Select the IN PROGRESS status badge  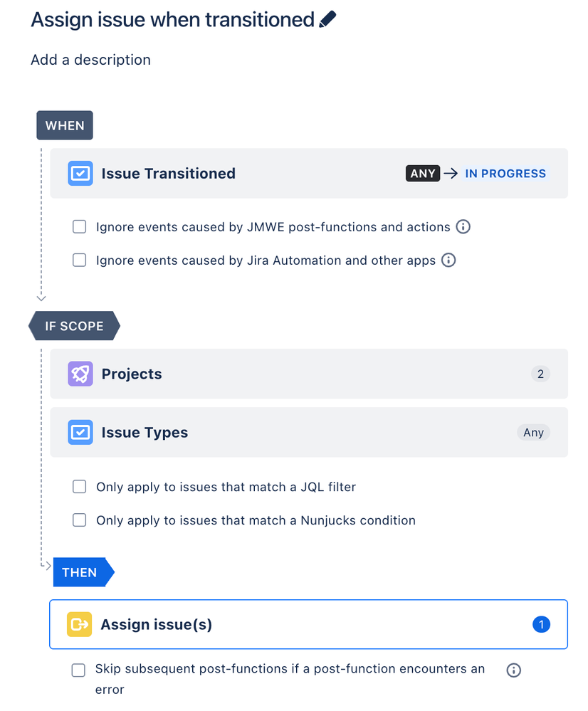tap(505, 173)
